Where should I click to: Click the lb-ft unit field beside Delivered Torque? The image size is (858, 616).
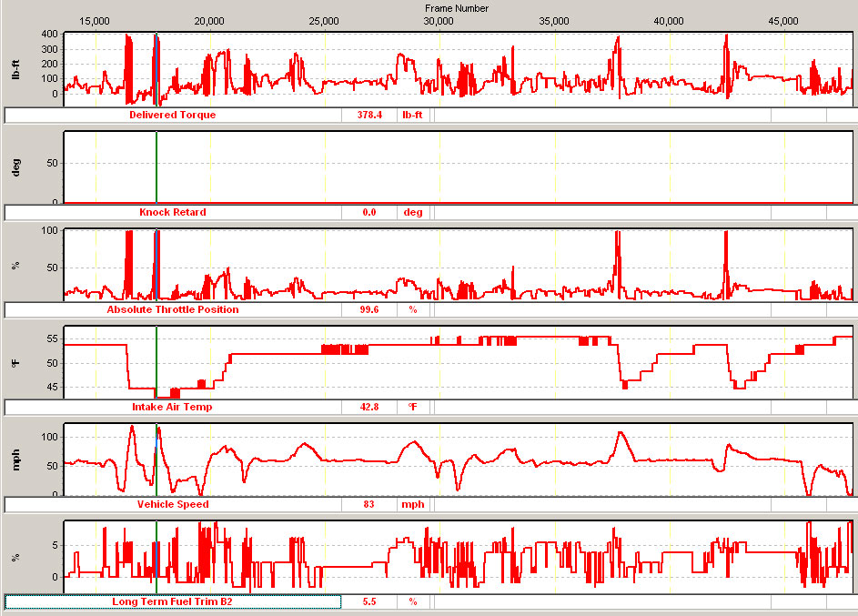click(413, 116)
